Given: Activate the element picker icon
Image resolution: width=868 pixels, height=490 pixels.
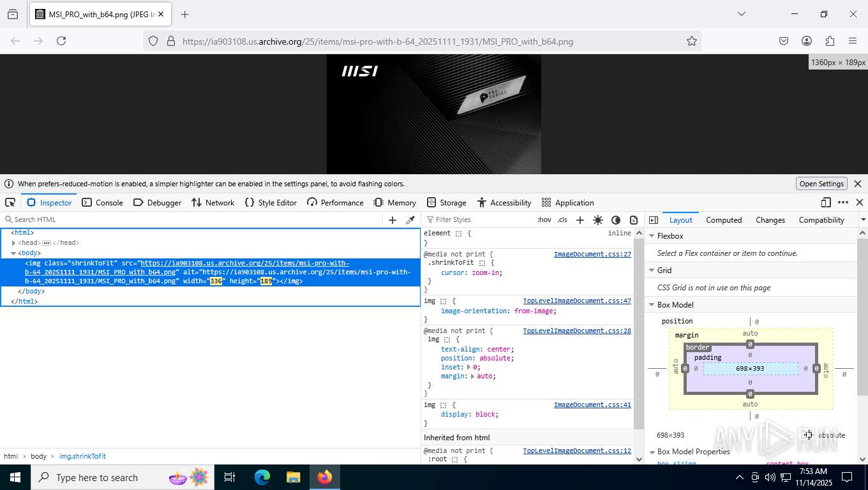Looking at the screenshot, I should (x=10, y=202).
